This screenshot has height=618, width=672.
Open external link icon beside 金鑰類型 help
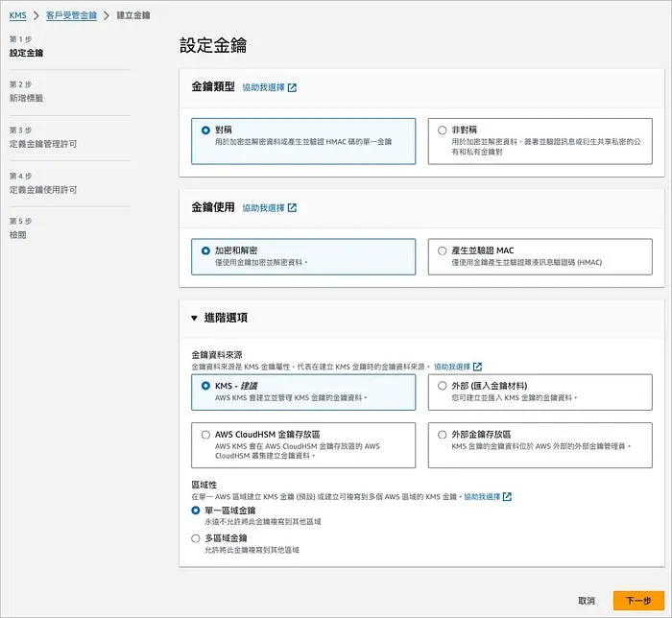tap(292, 87)
